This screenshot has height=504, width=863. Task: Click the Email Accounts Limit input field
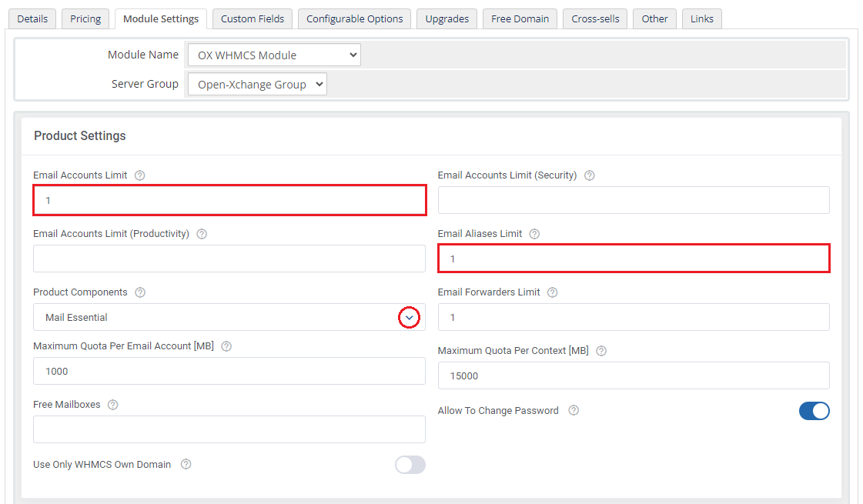(229, 200)
